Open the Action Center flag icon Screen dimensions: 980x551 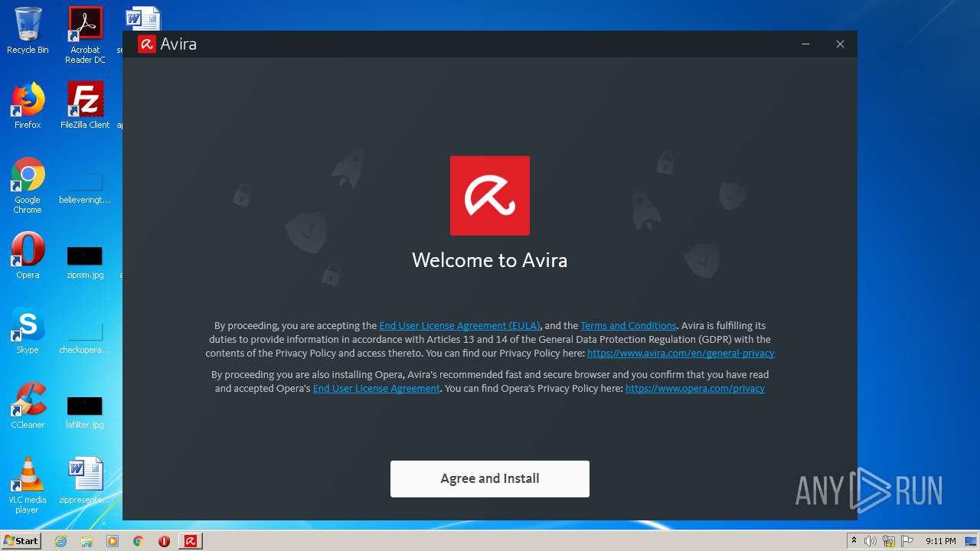[x=907, y=541]
